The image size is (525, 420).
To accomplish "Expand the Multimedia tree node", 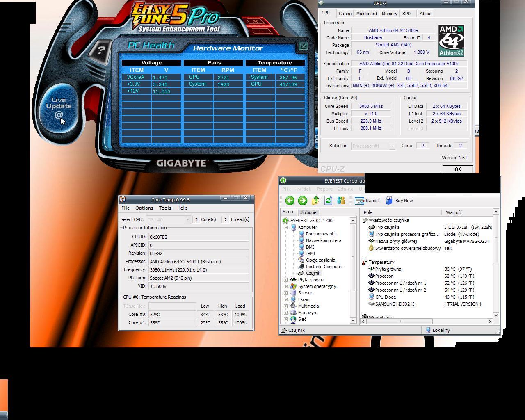I will click(x=286, y=306).
